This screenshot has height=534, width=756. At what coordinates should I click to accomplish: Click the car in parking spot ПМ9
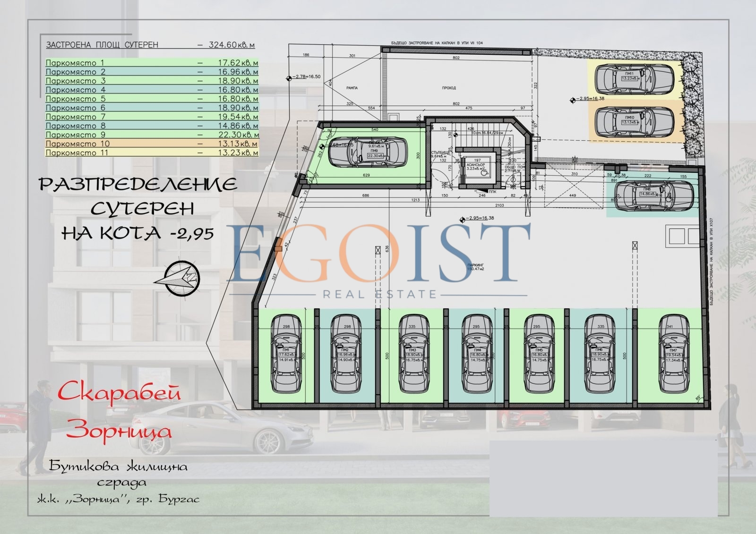pos(367,152)
